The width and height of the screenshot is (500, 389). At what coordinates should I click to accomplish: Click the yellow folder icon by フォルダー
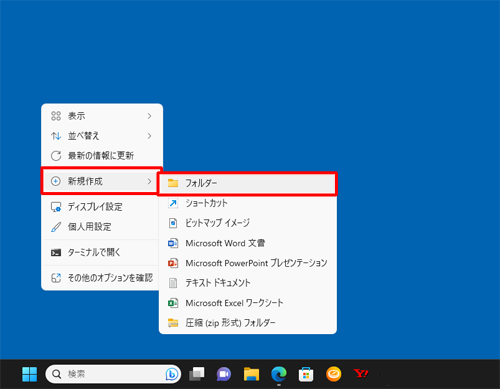[x=173, y=183]
